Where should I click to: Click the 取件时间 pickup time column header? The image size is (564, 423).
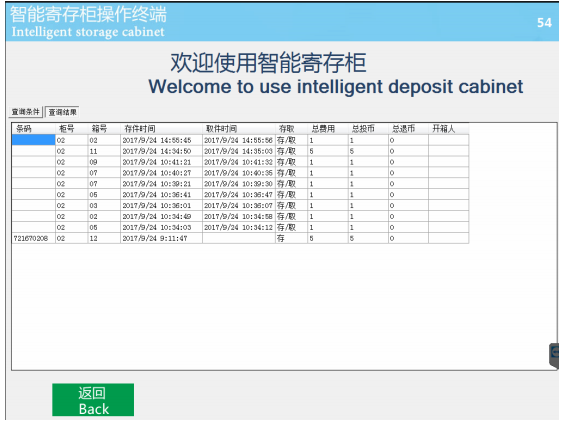(239, 129)
